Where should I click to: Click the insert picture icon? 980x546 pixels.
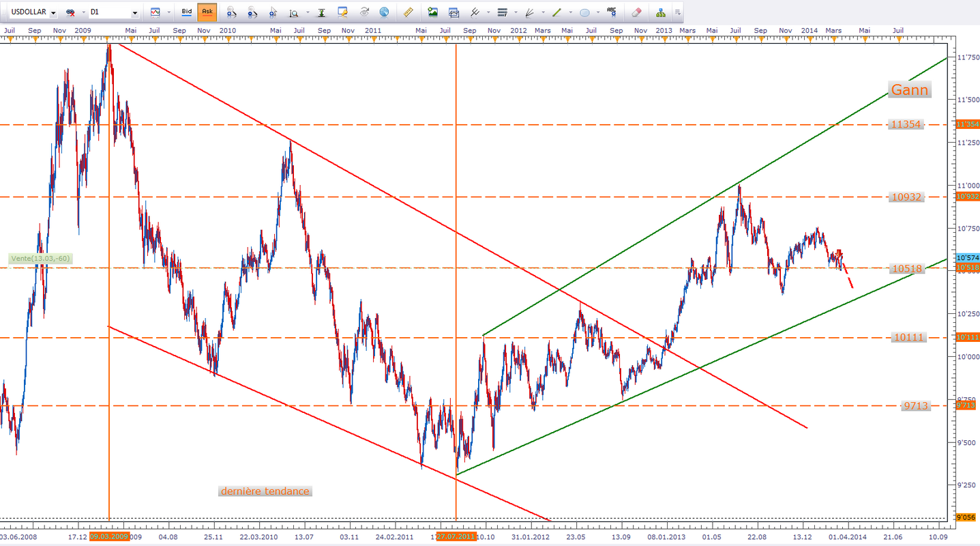[x=432, y=12]
